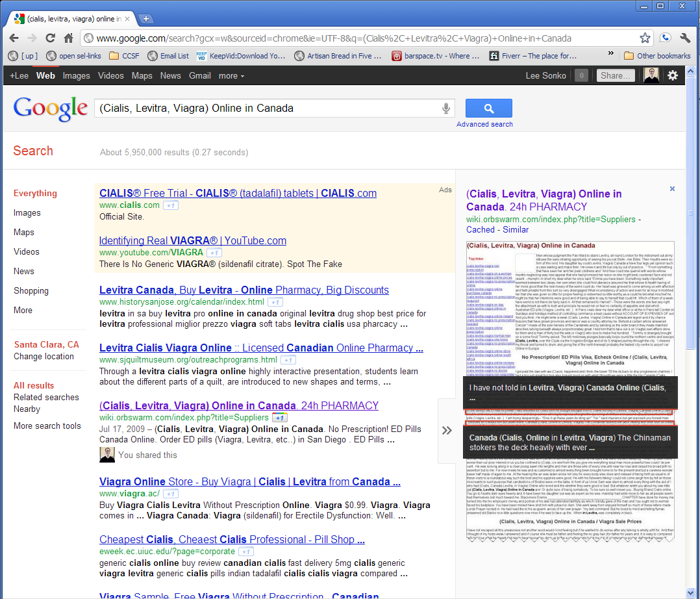The height and width of the screenshot is (599, 700).
Task: Bookmark this page with star icon
Action: point(645,38)
